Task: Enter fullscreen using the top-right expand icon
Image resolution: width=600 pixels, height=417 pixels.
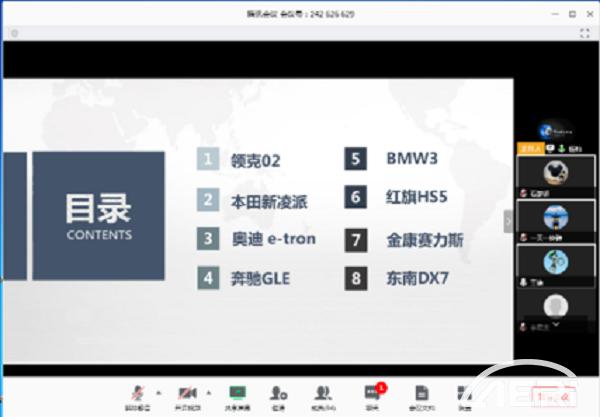Action: point(586,33)
